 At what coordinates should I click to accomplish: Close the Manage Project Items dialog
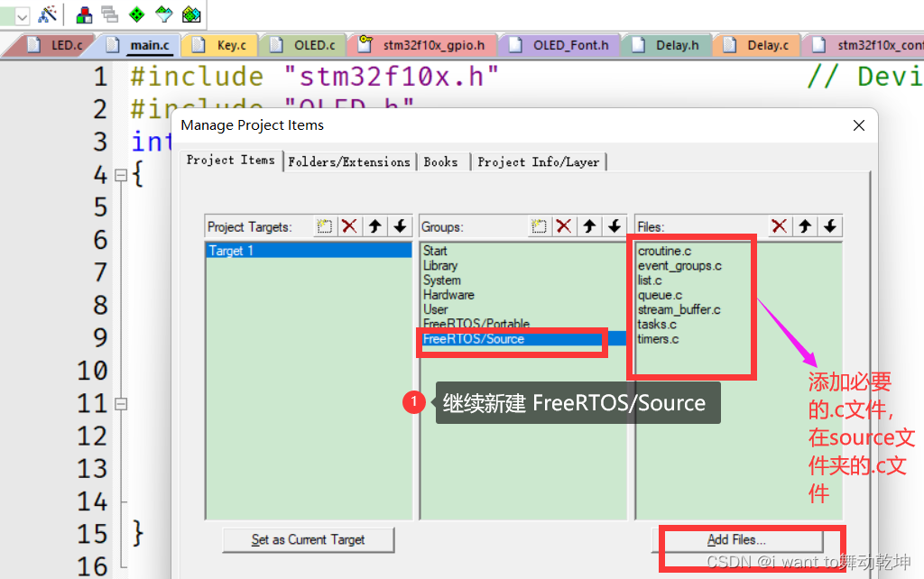click(x=859, y=125)
